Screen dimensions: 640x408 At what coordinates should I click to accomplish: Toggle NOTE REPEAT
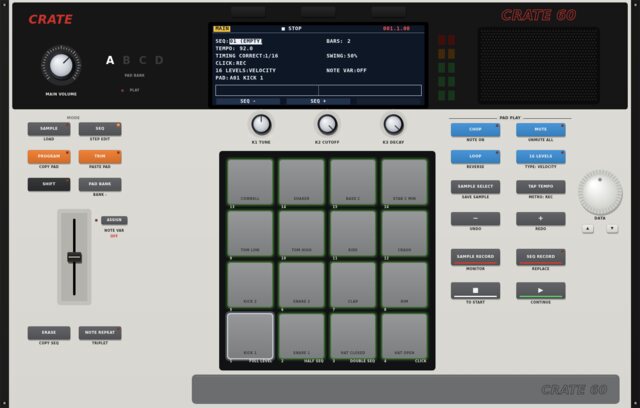tap(100, 333)
